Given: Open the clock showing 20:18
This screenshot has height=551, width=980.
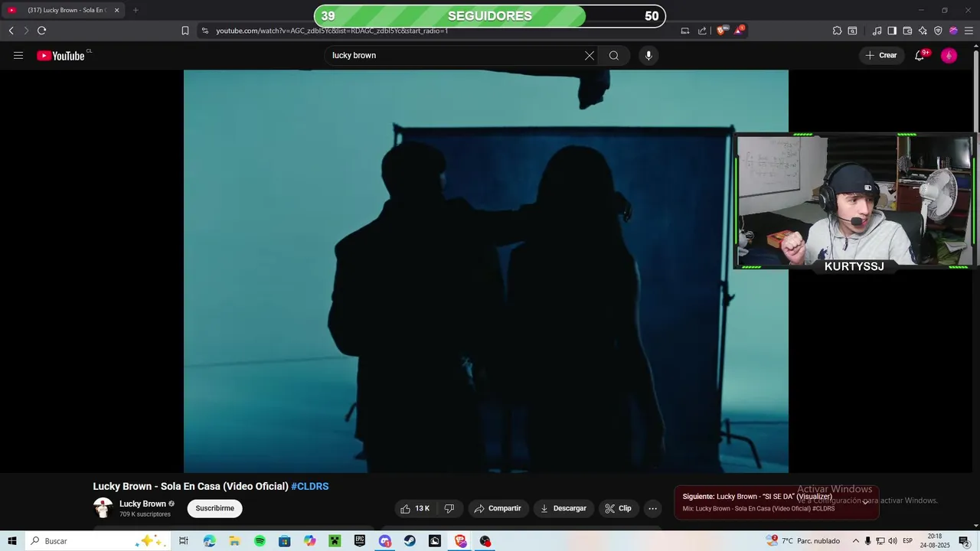Looking at the screenshot, I should 935,541.
